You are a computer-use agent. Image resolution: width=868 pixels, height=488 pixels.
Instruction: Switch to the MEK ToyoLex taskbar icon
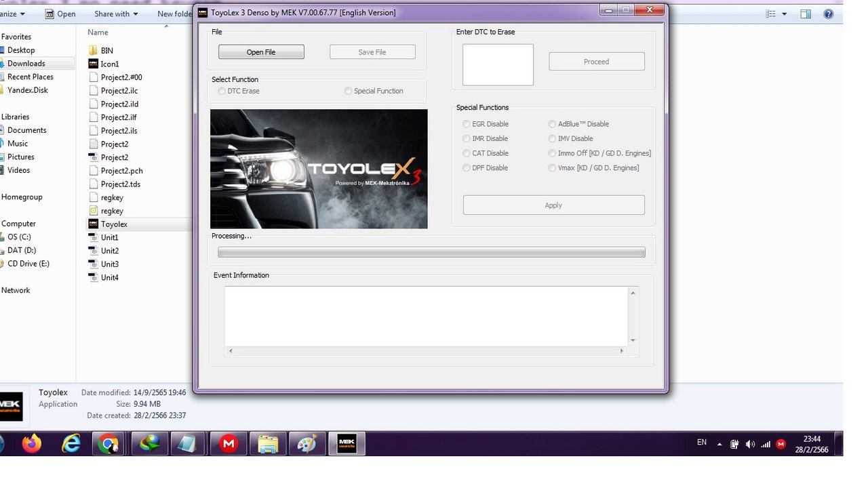347,444
